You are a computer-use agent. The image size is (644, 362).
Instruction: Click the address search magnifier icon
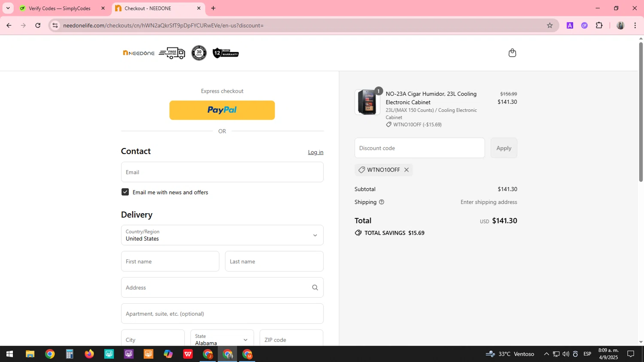coord(315,287)
